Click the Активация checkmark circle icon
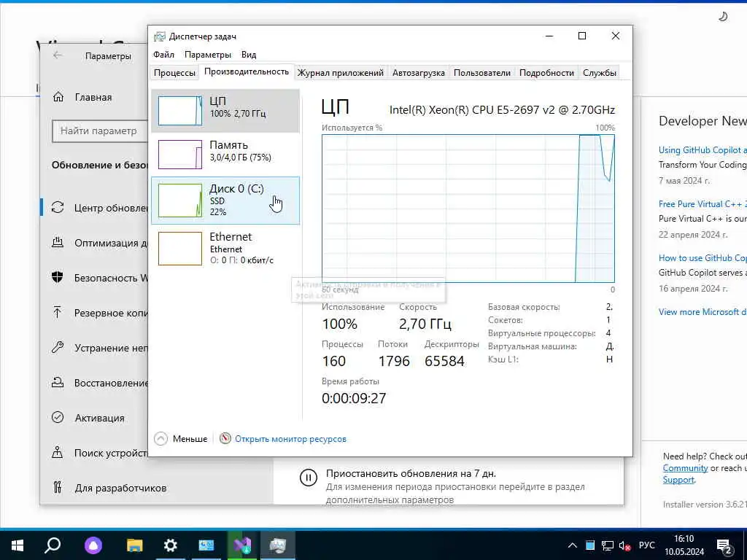 [58, 417]
